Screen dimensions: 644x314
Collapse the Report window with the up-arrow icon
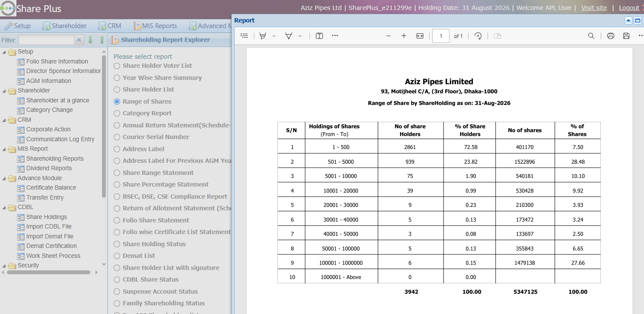(x=628, y=20)
